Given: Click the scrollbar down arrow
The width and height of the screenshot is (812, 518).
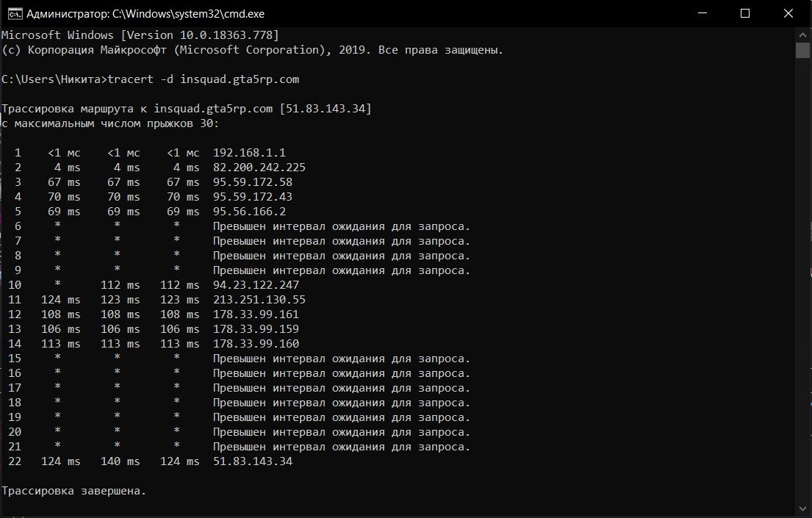Looking at the screenshot, I should tap(802, 508).
